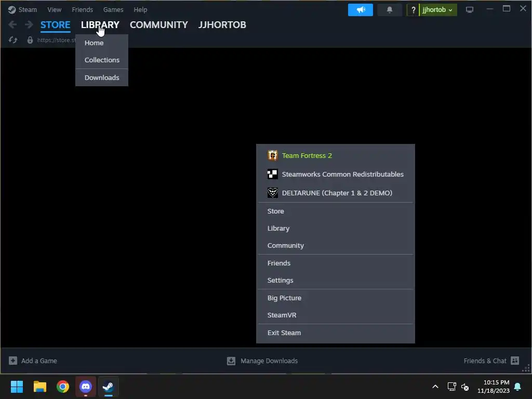Open the View menu

54,9
